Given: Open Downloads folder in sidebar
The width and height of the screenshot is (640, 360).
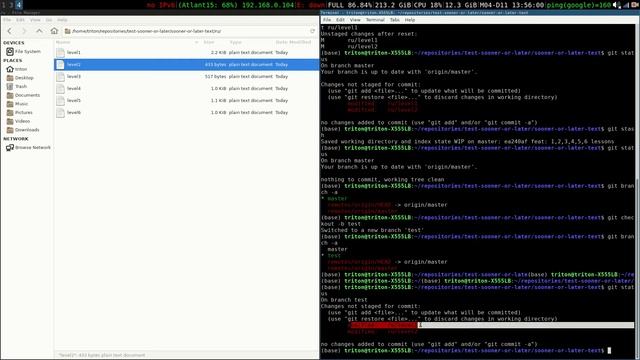Looking at the screenshot, I should click(23, 130).
